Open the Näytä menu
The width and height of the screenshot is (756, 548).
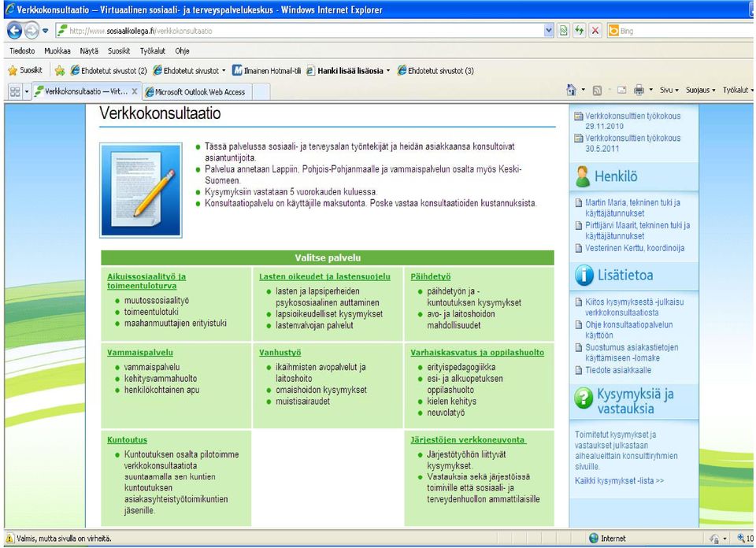[x=89, y=51]
